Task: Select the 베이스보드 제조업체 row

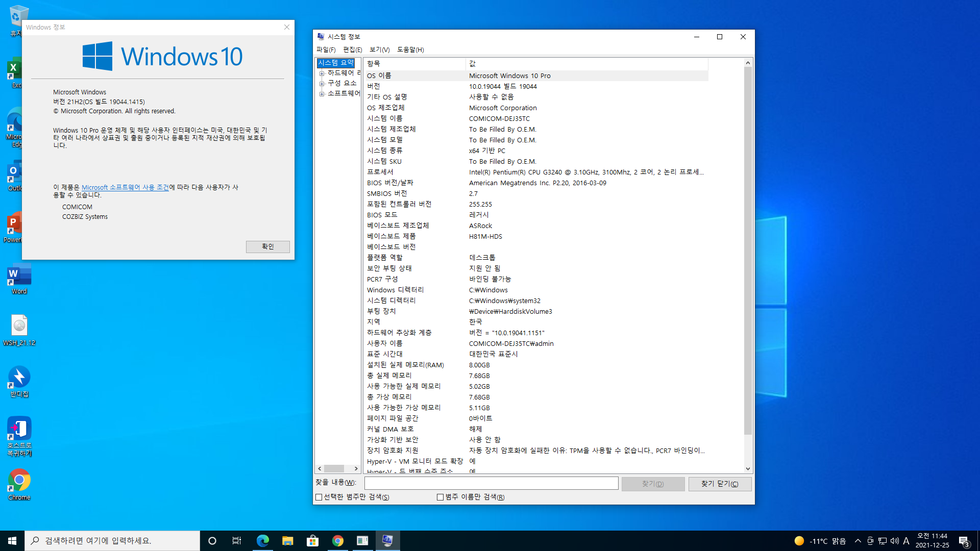Action: (536, 226)
